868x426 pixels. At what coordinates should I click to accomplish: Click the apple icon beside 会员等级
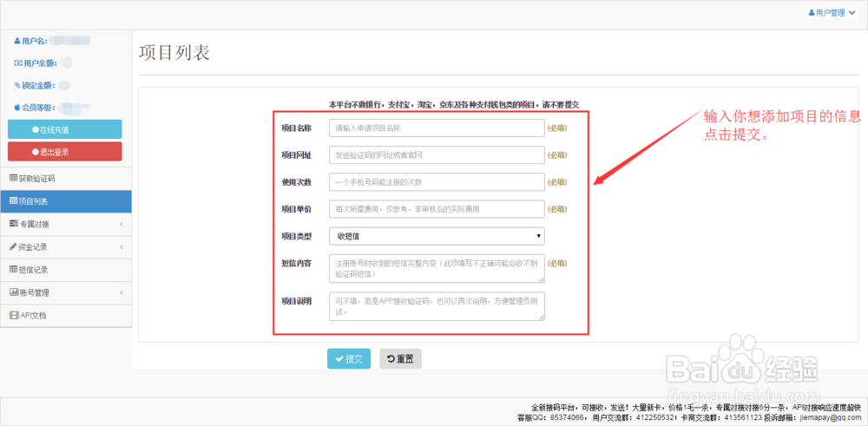click(17, 108)
